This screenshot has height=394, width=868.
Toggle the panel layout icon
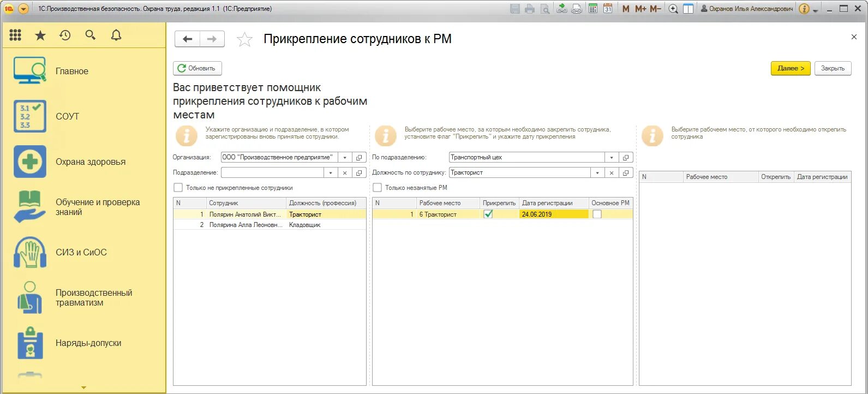pyautogui.click(x=689, y=9)
